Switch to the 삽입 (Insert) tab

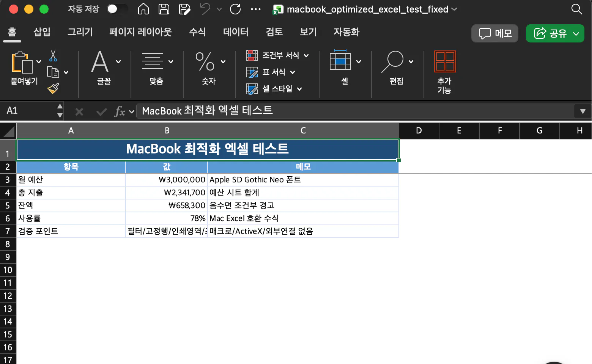pyautogui.click(x=42, y=32)
